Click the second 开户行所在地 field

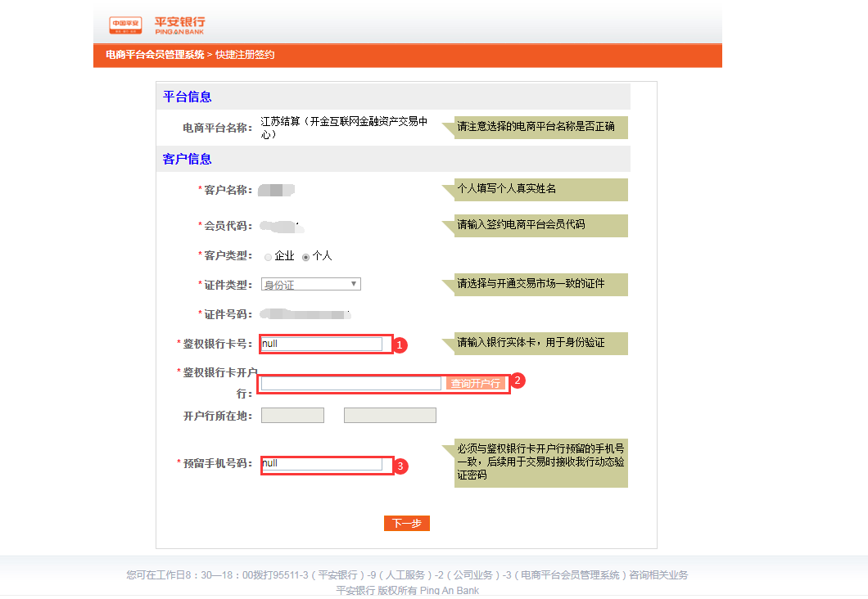tap(390, 416)
